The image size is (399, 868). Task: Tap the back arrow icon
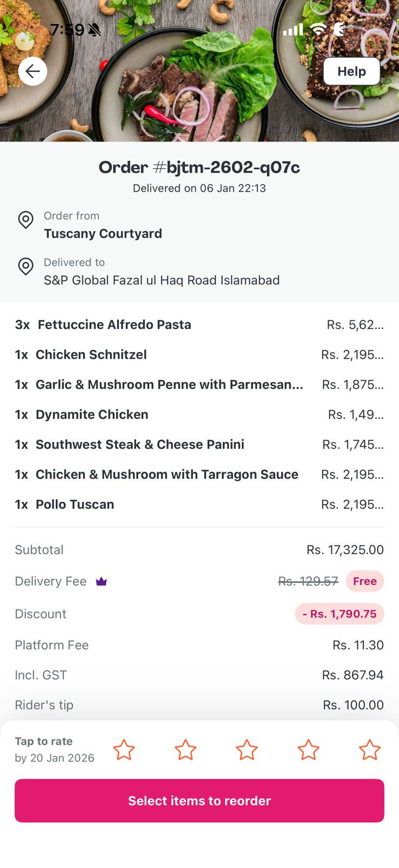33,71
